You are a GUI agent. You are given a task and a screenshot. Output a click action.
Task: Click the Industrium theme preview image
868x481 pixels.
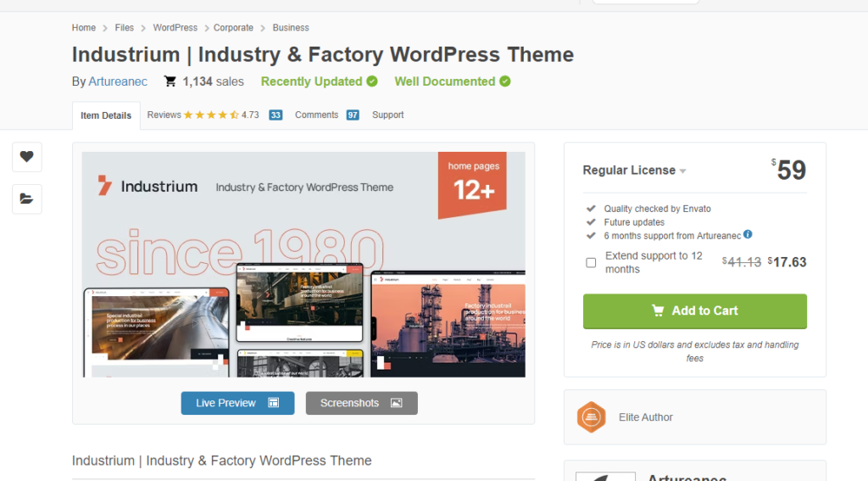303,264
